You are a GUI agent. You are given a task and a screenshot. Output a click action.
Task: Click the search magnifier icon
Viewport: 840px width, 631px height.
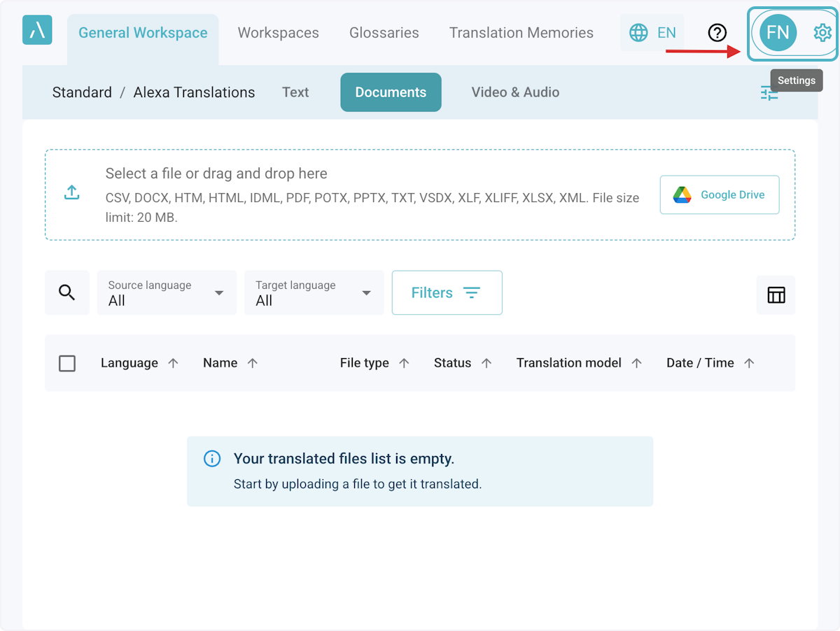pyautogui.click(x=67, y=292)
